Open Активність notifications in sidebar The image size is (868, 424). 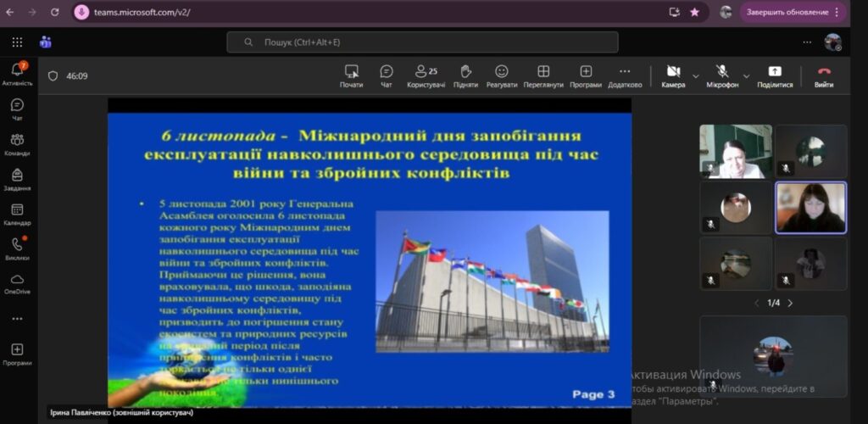(17, 74)
